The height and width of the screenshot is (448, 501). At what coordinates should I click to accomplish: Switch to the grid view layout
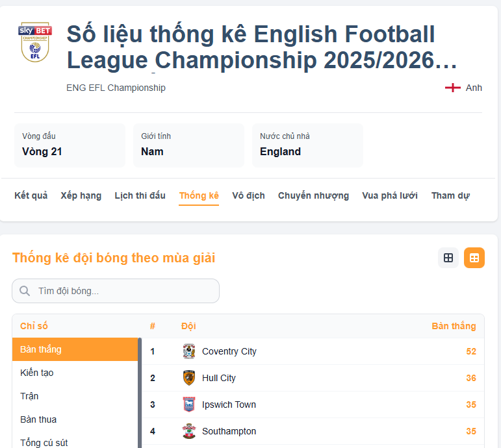[448, 258]
